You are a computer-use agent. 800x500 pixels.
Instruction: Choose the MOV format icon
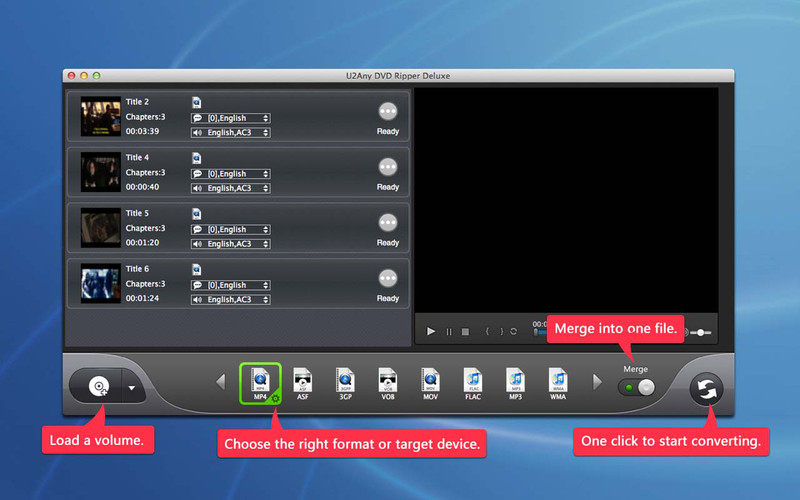(x=430, y=384)
